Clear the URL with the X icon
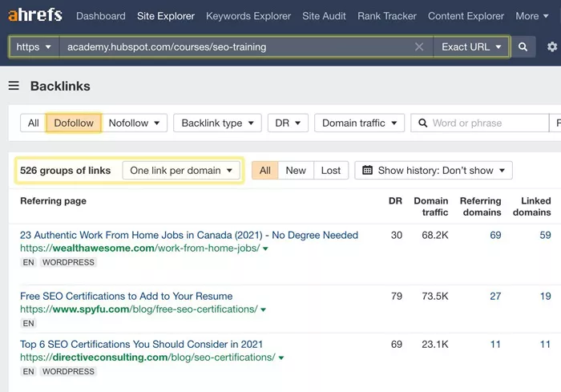561x392 pixels. pyautogui.click(x=419, y=47)
